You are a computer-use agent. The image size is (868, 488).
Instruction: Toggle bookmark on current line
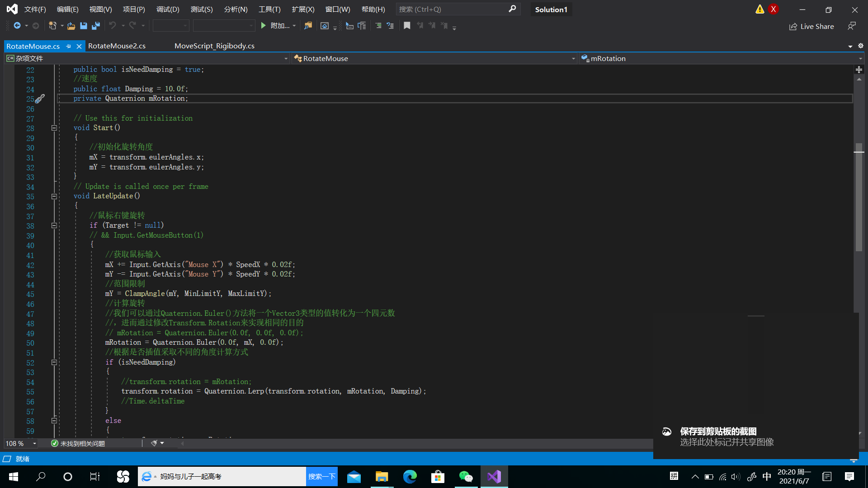tap(407, 26)
